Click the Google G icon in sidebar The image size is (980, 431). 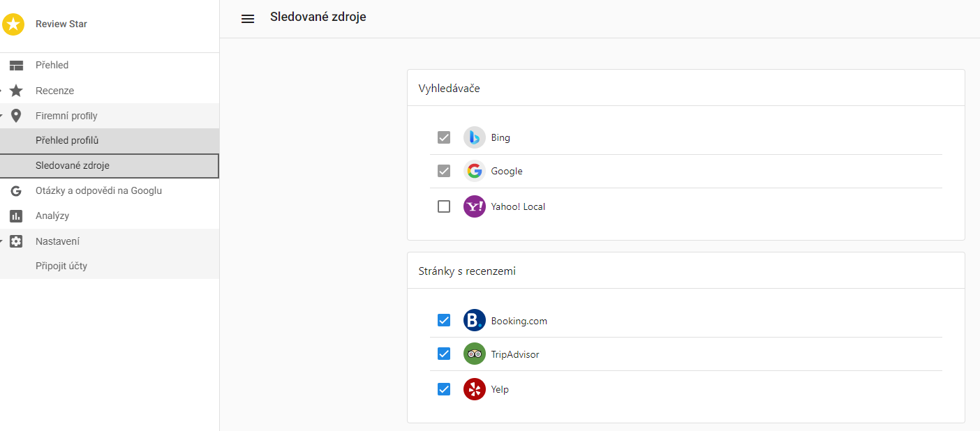(x=16, y=191)
